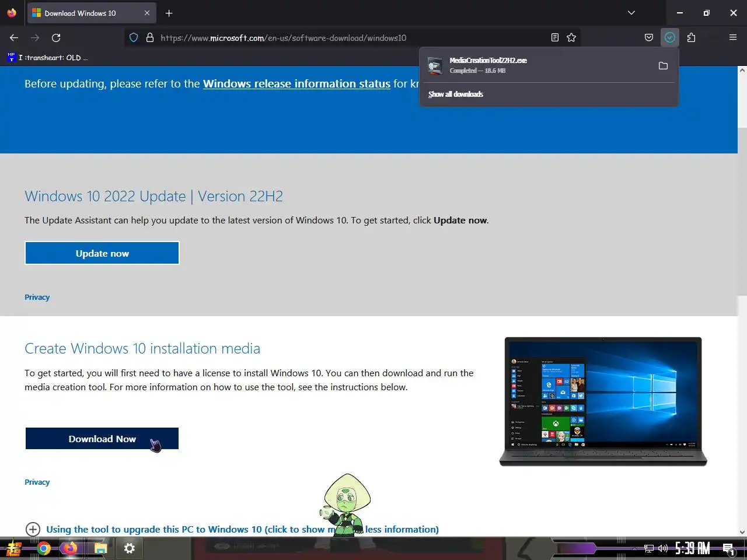Go back to the previous page
This screenshot has width=747, height=560.
[x=14, y=37]
